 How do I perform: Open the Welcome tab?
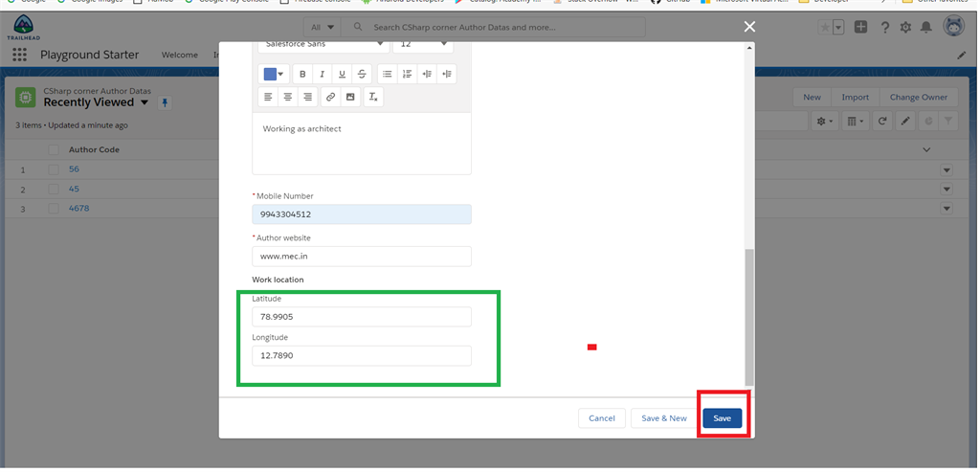click(179, 55)
